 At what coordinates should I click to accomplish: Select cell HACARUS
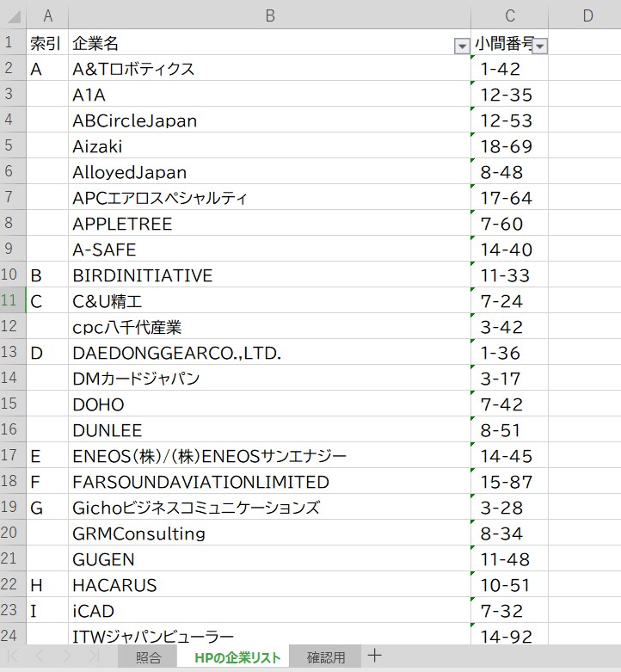pyautogui.click(x=270, y=584)
